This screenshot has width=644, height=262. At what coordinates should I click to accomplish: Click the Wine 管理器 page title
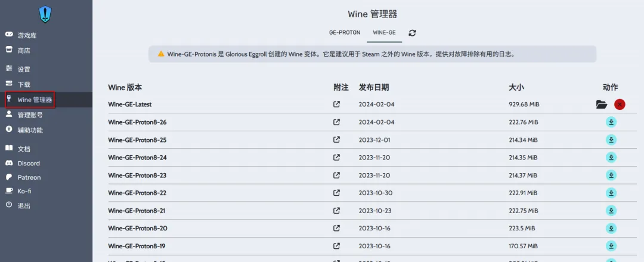click(373, 14)
